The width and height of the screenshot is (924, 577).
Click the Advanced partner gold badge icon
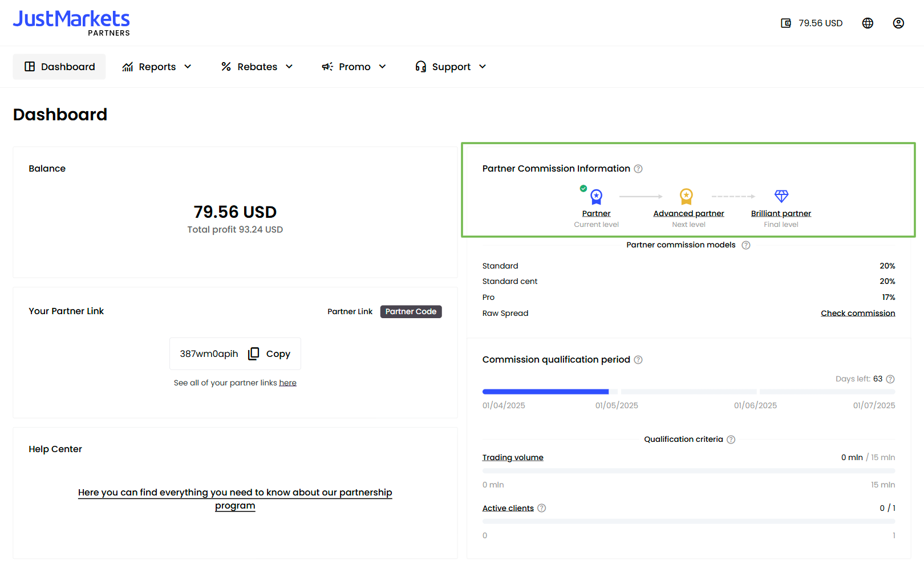coord(686,197)
